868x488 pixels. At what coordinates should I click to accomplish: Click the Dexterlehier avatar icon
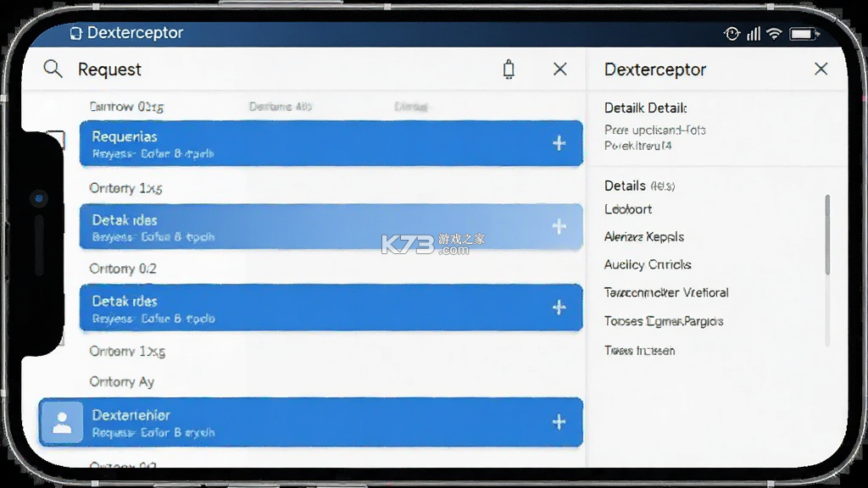click(x=62, y=423)
